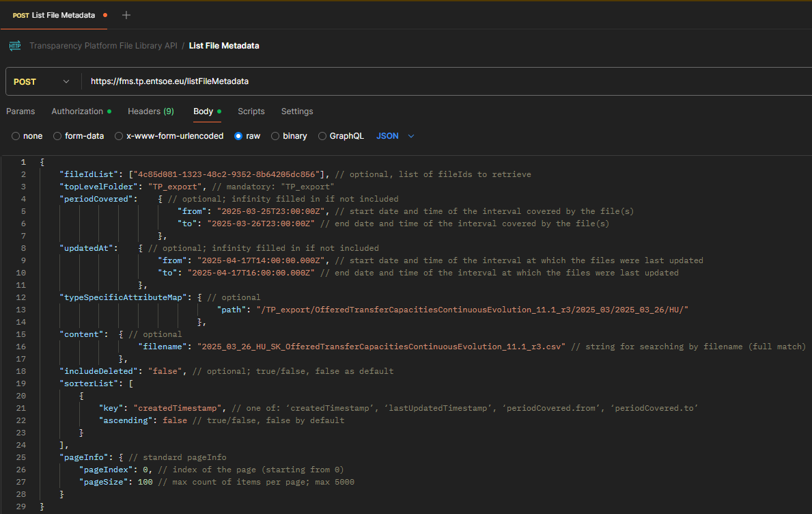Screen dimensions: 812x514
Task: Select the raw body radio button
Action: 238,136
